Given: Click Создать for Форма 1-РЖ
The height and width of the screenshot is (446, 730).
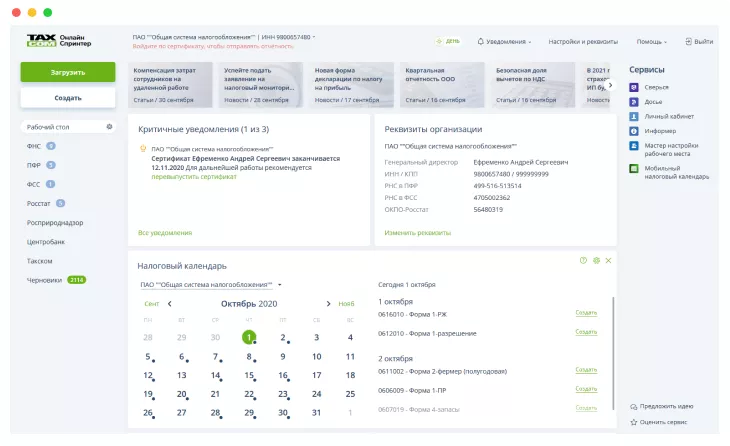Looking at the screenshot, I should [x=586, y=312].
